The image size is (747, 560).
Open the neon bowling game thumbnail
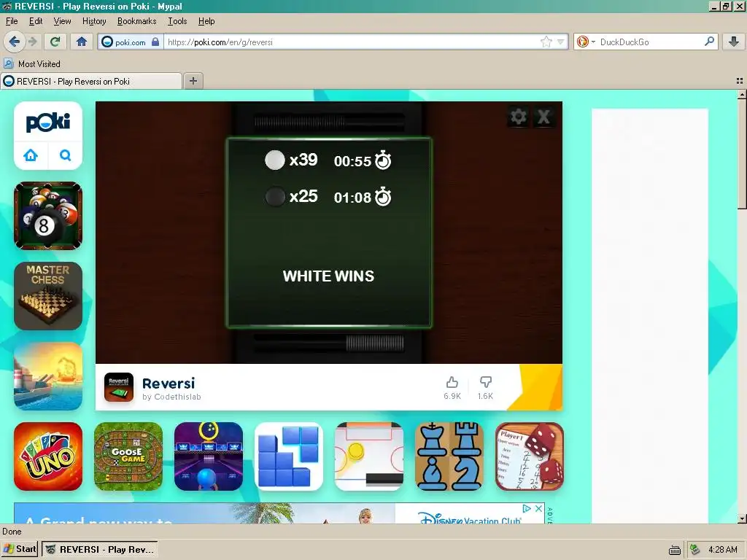click(209, 456)
